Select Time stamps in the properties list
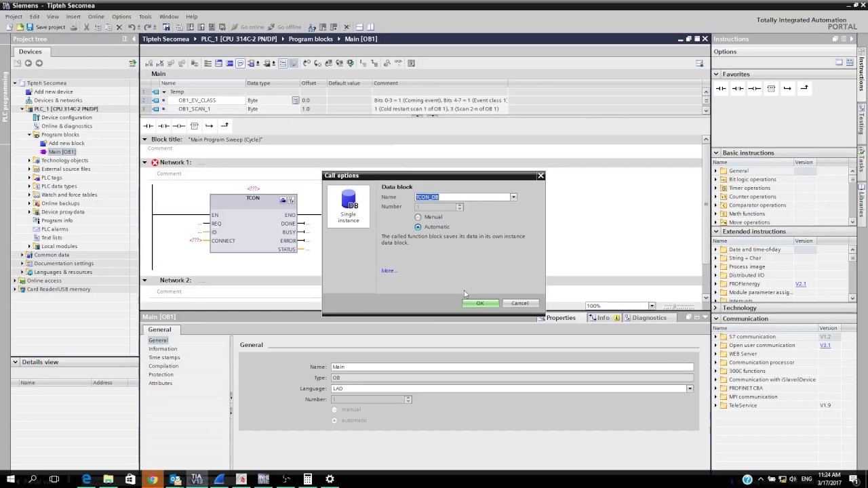The image size is (868, 488). click(164, 357)
